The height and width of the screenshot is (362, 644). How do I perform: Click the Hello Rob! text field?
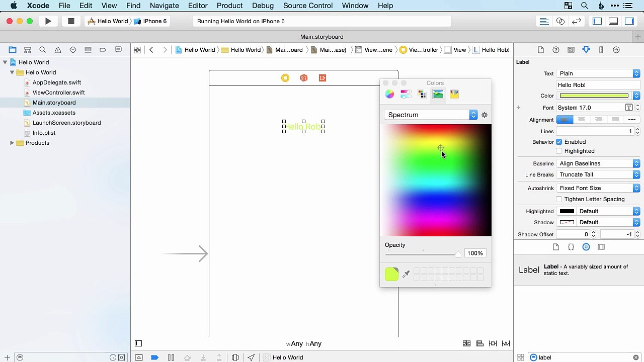click(598, 85)
